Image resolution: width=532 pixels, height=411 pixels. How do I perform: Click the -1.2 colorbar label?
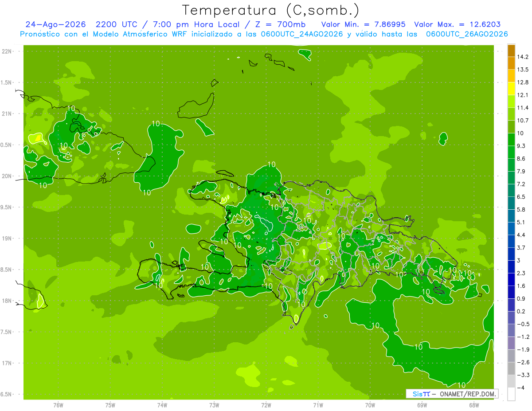(x=524, y=337)
